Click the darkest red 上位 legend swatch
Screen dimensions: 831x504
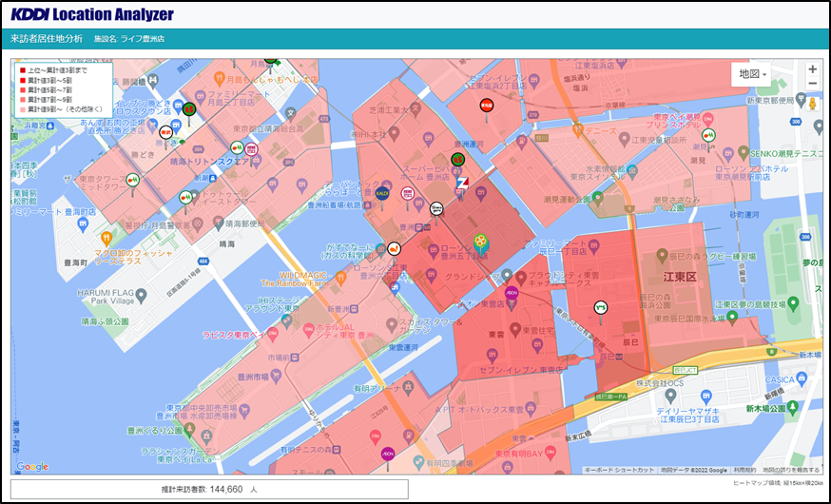coord(23,71)
